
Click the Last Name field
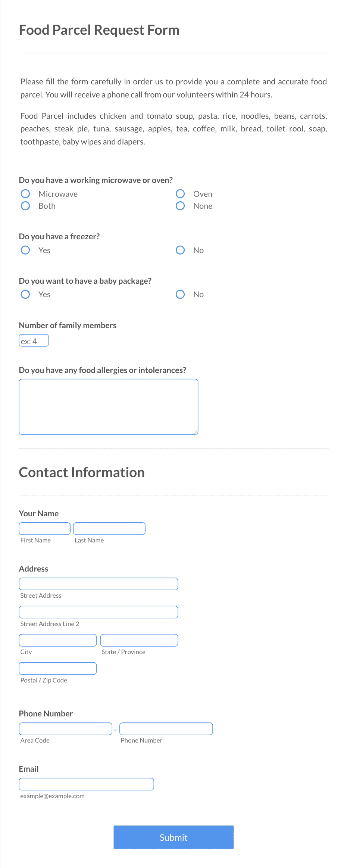tap(109, 528)
